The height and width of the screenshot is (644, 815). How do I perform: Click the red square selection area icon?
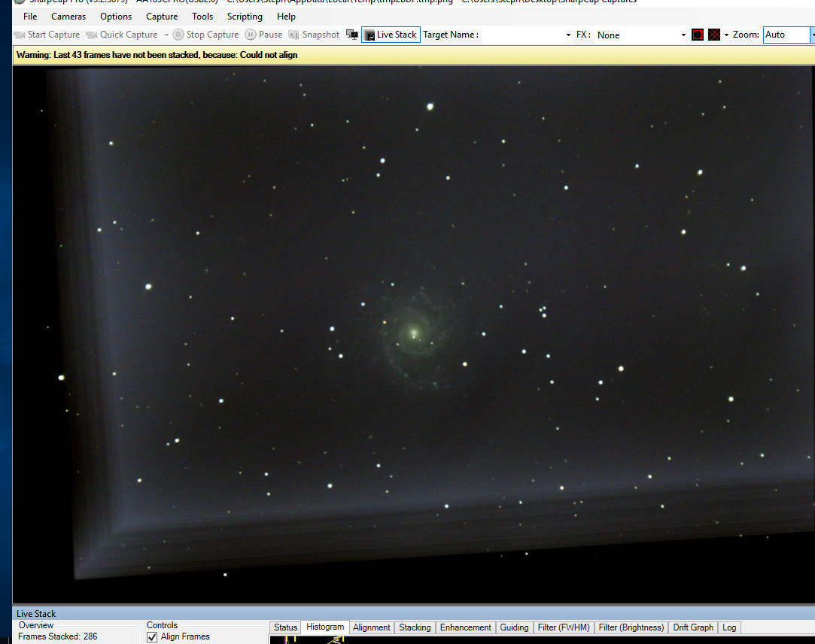click(x=698, y=35)
